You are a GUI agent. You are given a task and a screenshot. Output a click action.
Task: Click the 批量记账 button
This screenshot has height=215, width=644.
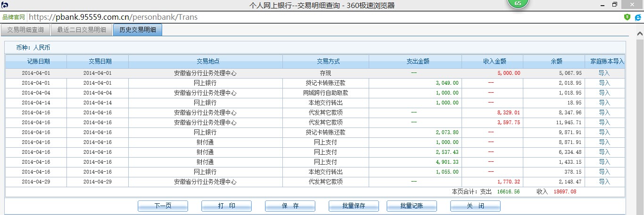[412, 206]
